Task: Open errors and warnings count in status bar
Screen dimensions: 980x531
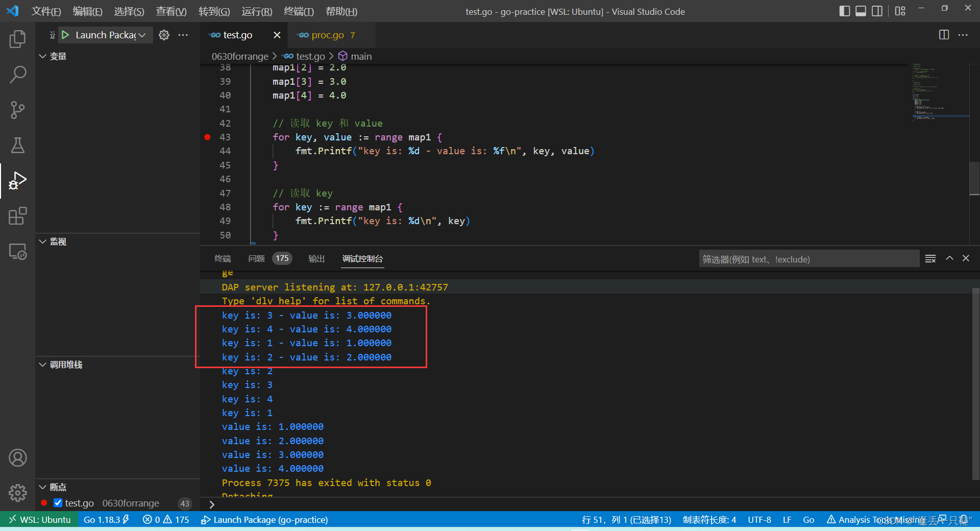Action: [166, 520]
